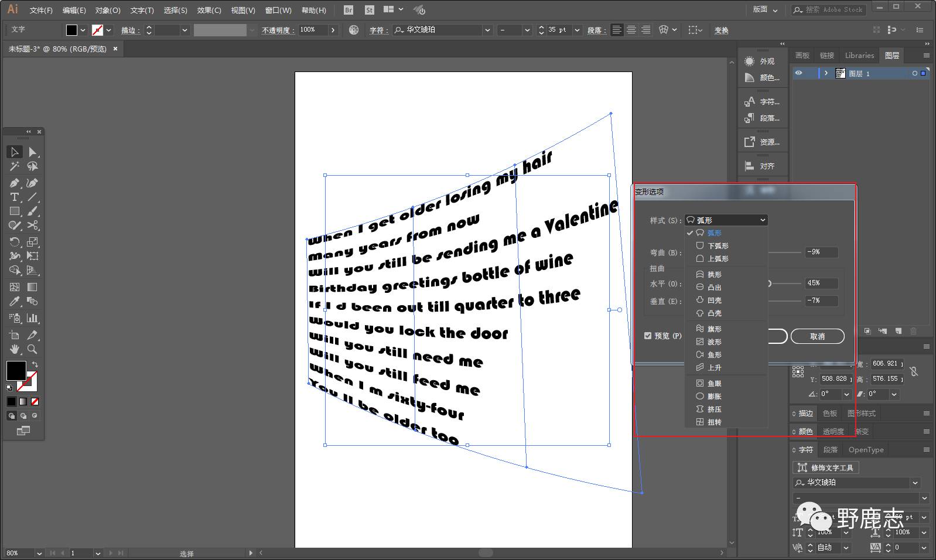Click the large black fill color box

click(16, 371)
